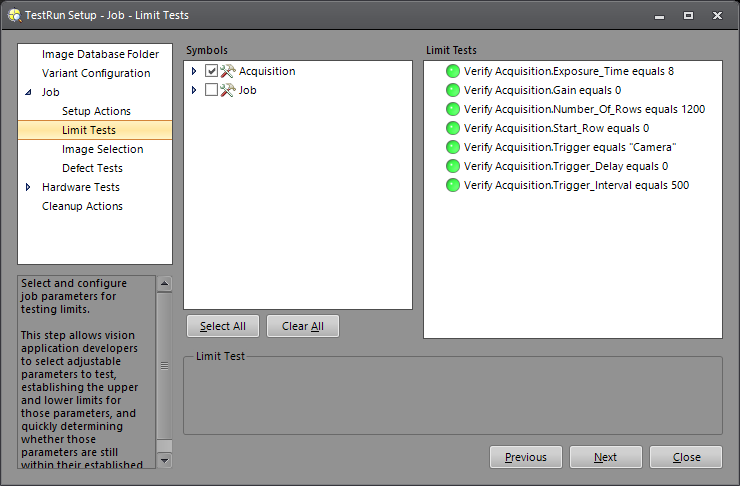Click the TestRun app icon in title bar

coord(14,15)
